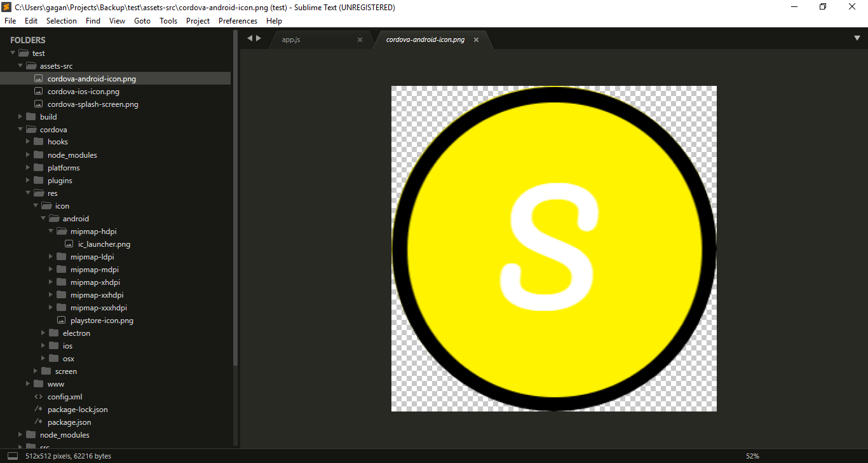Open ic_launcher.png file
The width and height of the screenshot is (868, 463).
click(x=104, y=244)
